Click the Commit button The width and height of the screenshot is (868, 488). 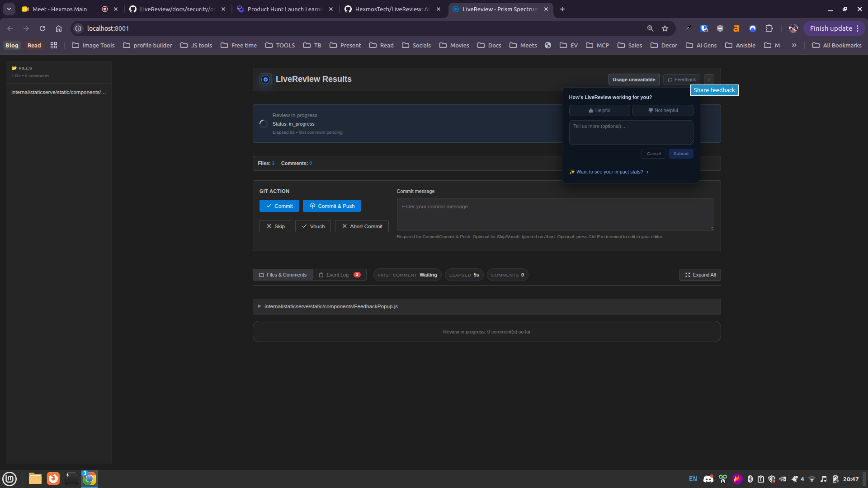279,206
